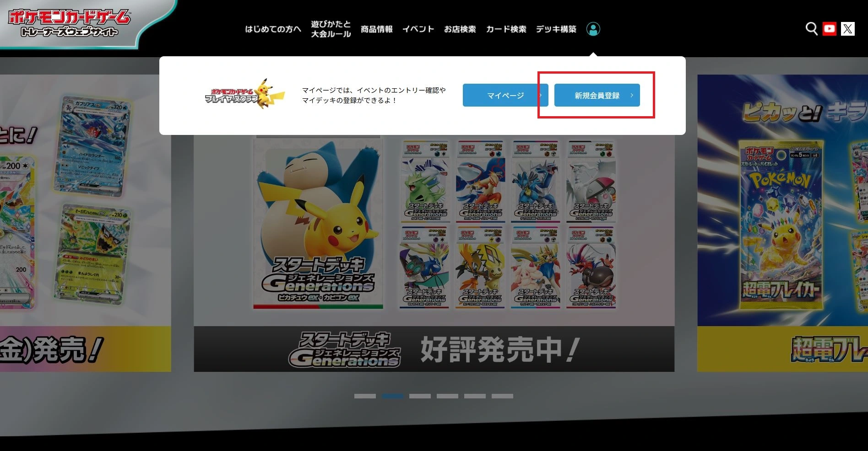
Task: Open the X social icon
Action: point(847,29)
